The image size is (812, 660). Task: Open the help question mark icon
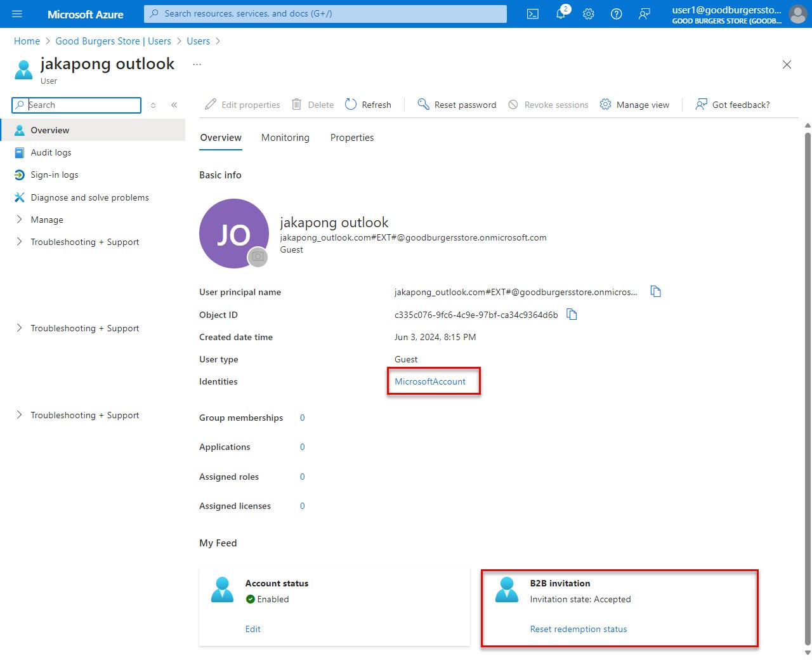pyautogui.click(x=616, y=13)
